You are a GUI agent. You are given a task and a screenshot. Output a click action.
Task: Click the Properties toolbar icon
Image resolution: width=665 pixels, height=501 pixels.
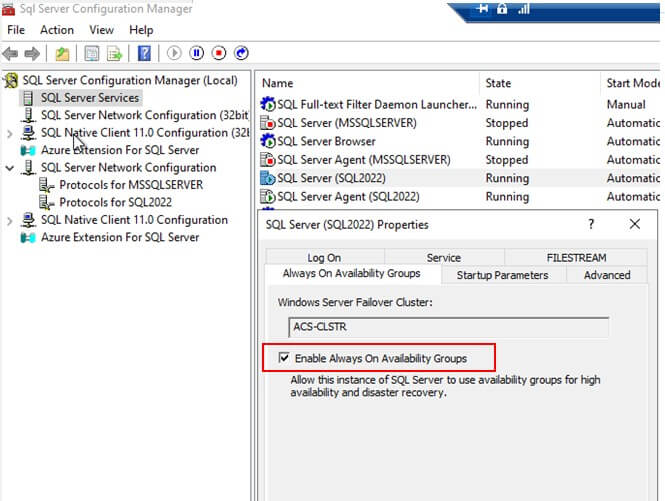tap(92, 53)
